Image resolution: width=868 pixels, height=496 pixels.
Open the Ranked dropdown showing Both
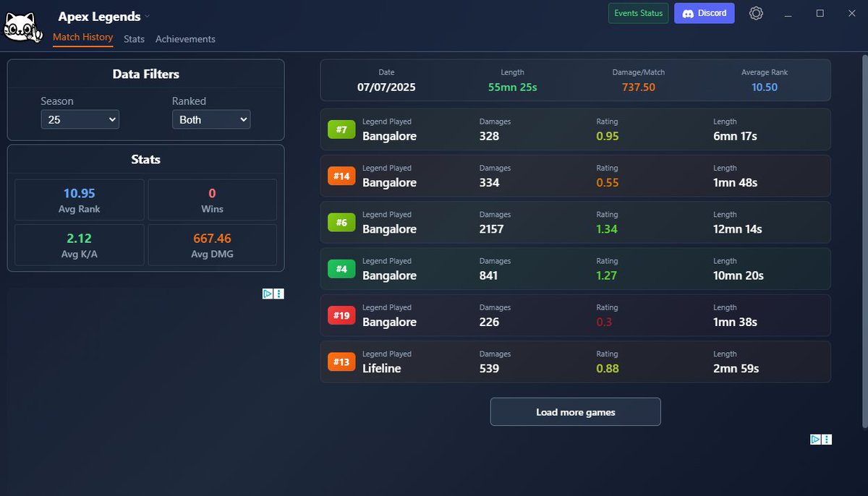[211, 119]
